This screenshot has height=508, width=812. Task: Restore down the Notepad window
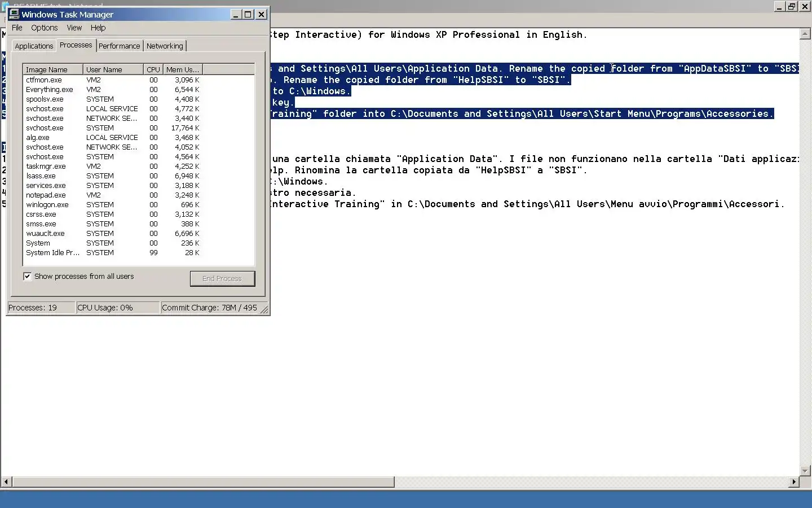[792, 7]
